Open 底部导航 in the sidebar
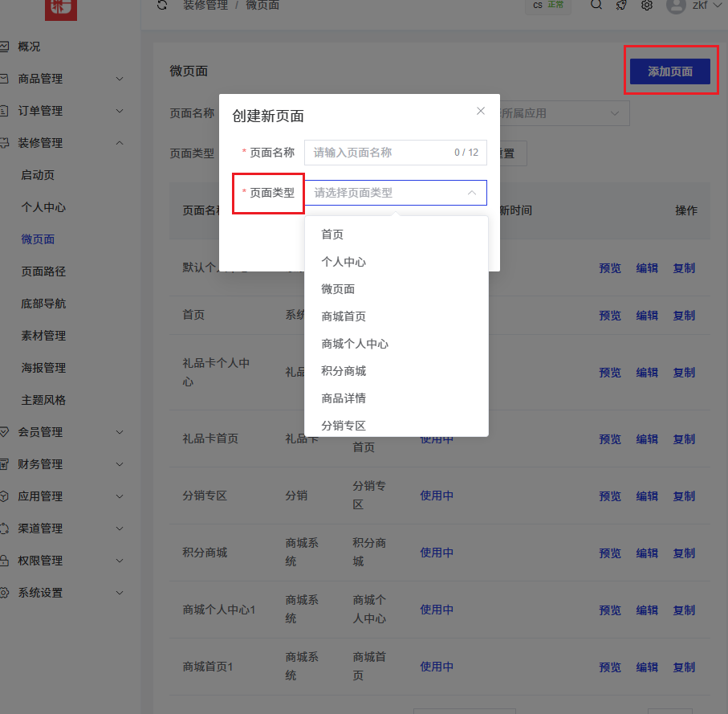Image resolution: width=728 pixels, height=714 pixels. (x=43, y=304)
